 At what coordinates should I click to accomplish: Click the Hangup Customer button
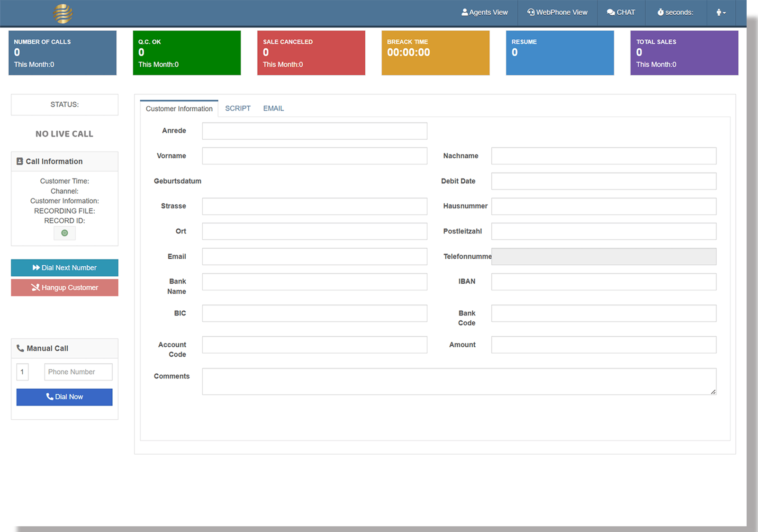(64, 288)
